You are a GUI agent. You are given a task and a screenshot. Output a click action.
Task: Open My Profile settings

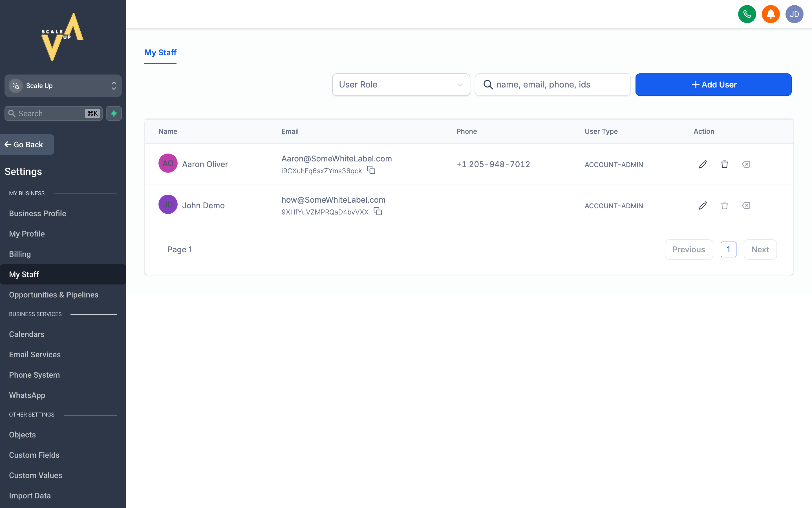[x=27, y=234]
